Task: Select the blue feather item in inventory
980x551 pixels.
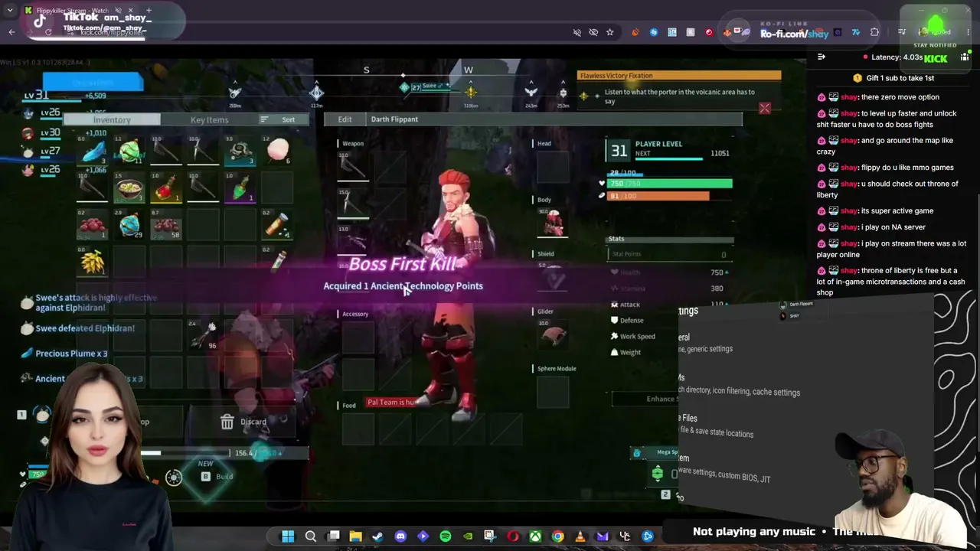Action: coord(92,152)
